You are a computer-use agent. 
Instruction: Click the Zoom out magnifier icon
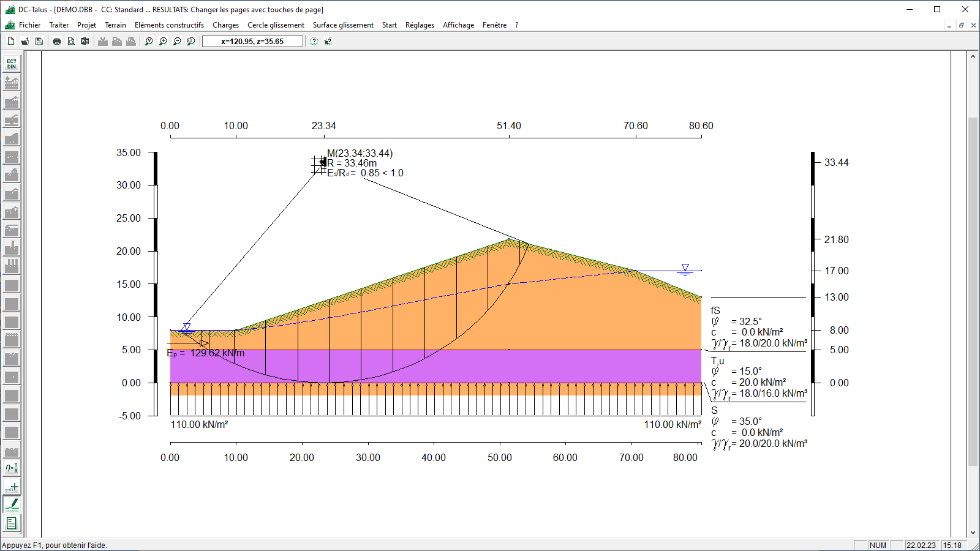point(177,41)
